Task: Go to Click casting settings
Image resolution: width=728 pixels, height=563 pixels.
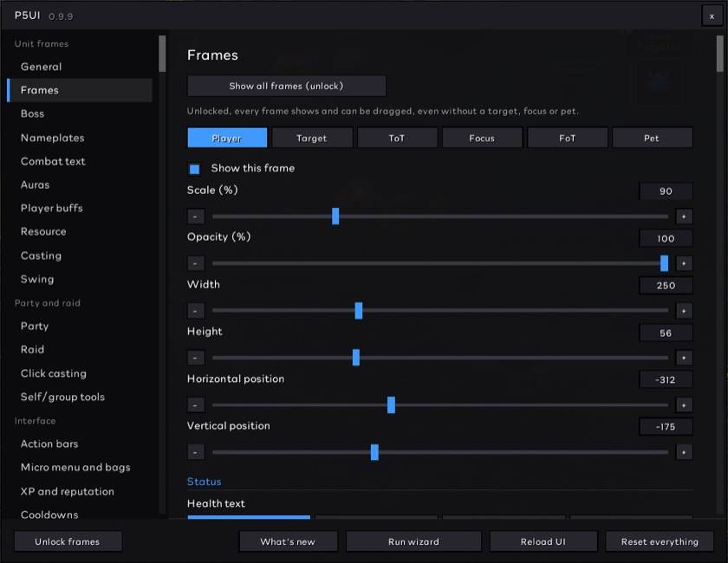Action: 80,373
